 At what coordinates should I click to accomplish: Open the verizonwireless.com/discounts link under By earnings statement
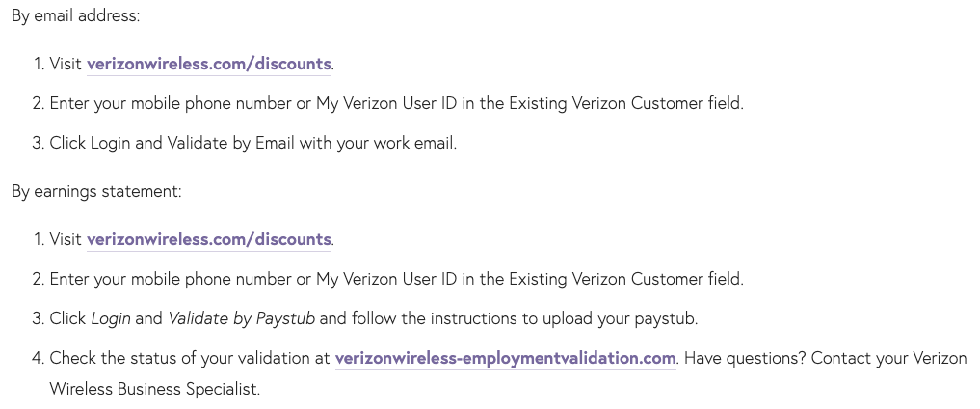point(209,239)
